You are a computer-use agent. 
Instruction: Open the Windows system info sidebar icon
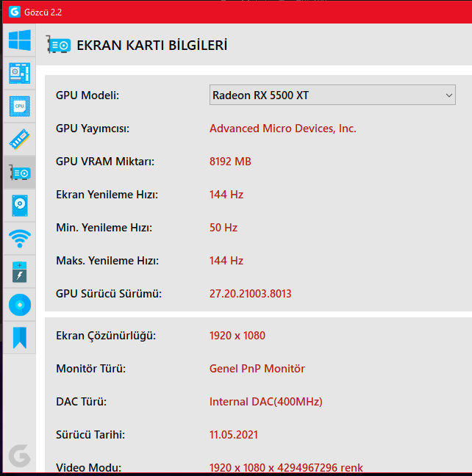20,40
